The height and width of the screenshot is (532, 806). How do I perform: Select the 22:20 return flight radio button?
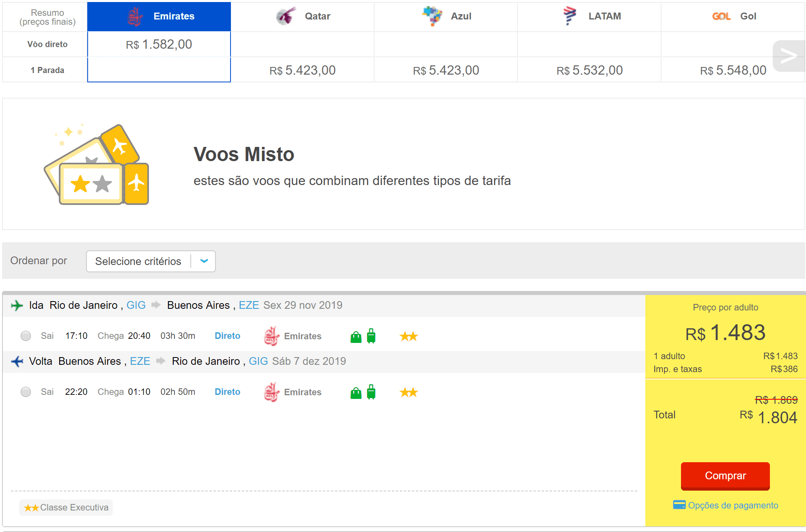(26, 392)
